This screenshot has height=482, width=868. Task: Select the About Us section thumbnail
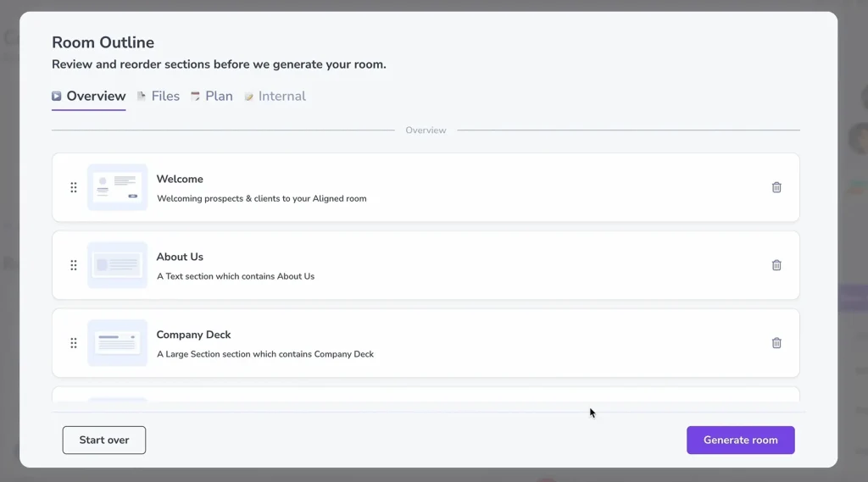click(117, 265)
